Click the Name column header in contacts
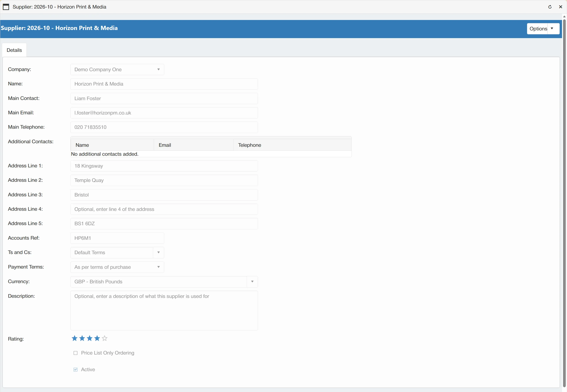The height and width of the screenshot is (392, 567). pyautogui.click(x=112, y=145)
